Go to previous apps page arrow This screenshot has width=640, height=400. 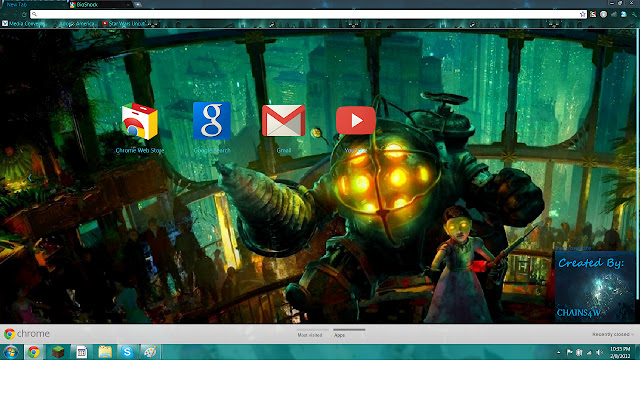[29, 178]
